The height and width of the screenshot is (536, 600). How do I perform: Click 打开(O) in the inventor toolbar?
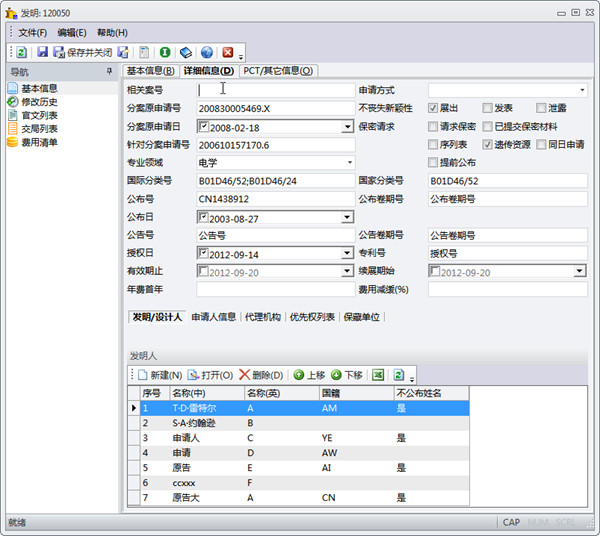click(x=210, y=375)
